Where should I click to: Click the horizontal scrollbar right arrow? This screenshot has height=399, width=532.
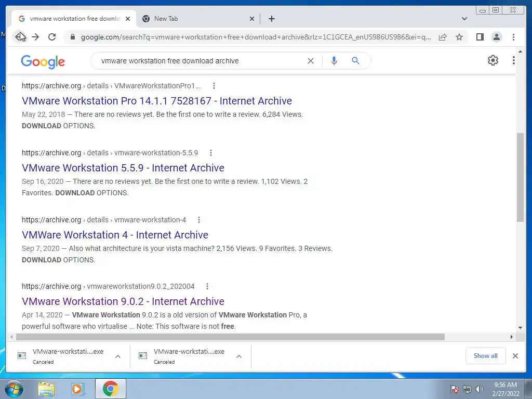coord(512,337)
